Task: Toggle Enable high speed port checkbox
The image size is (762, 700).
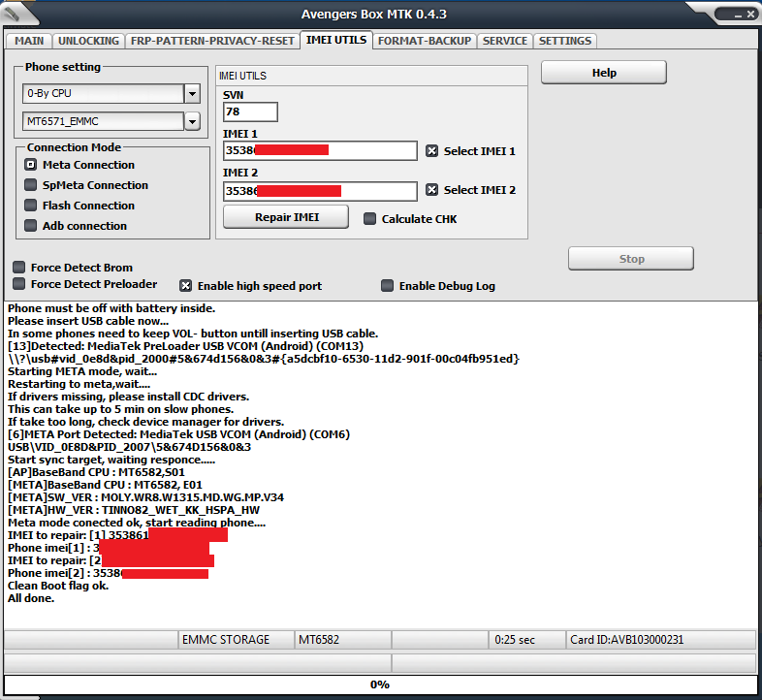Action: click(x=185, y=286)
